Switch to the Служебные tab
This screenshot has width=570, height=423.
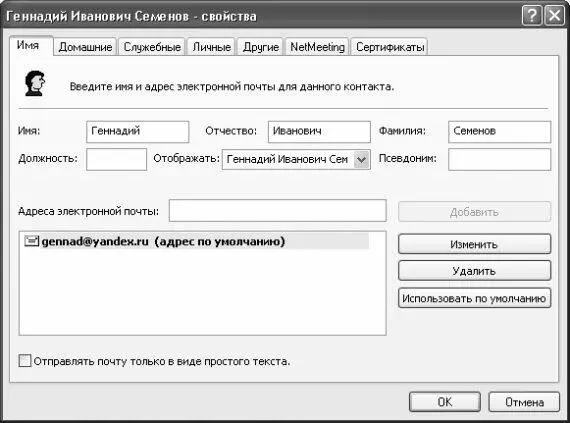(x=152, y=47)
